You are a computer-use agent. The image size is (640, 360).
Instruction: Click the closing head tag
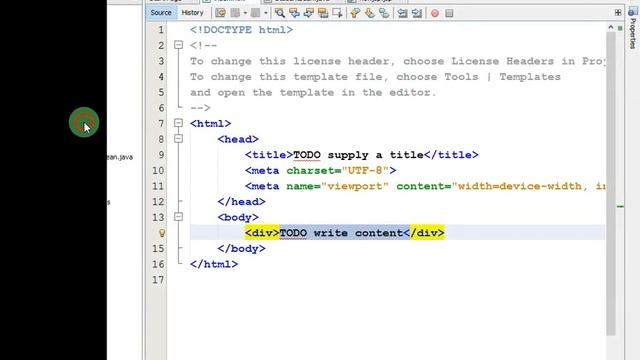pos(241,202)
